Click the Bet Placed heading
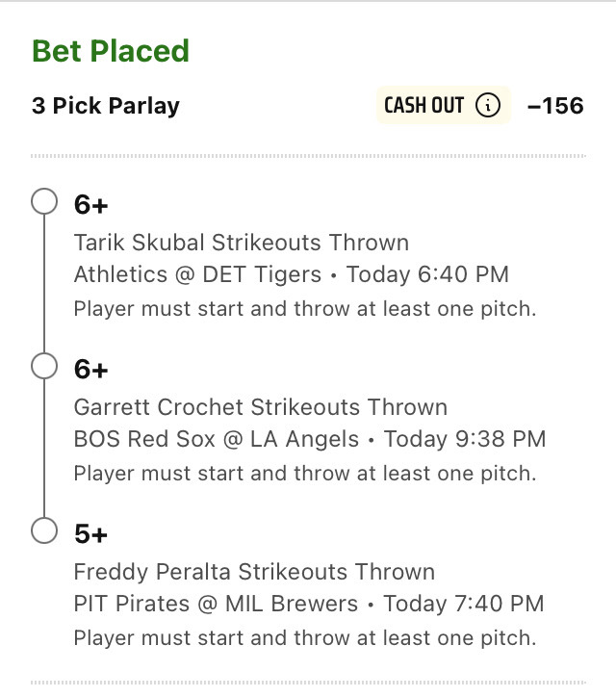Image resolution: width=616 pixels, height=697 pixels. (111, 51)
